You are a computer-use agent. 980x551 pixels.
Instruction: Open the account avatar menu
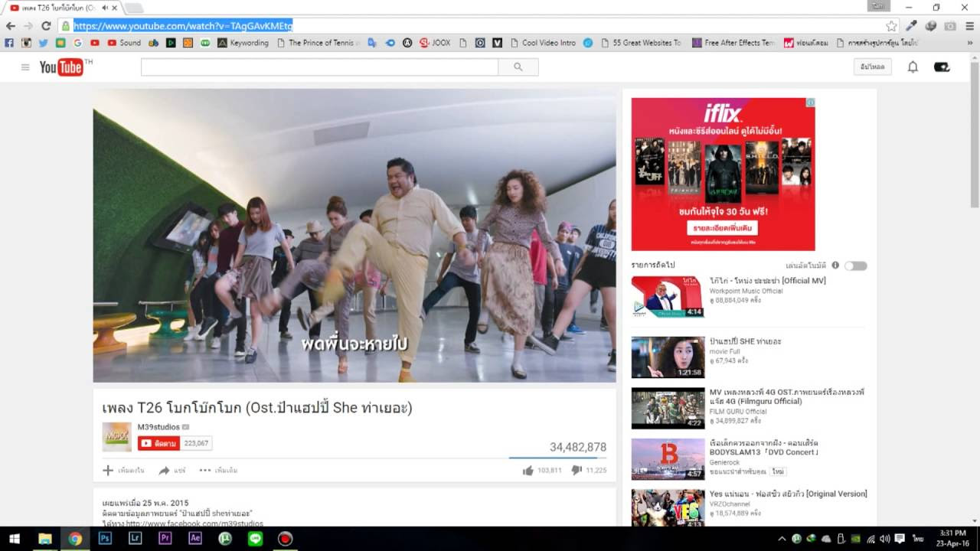pyautogui.click(x=942, y=67)
